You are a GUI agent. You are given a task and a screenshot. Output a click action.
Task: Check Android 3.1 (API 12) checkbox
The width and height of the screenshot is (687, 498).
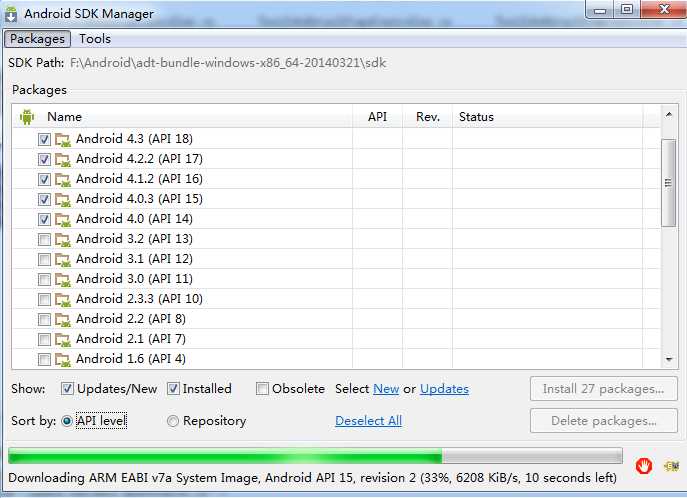pyautogui.click(x=44, y=259)
